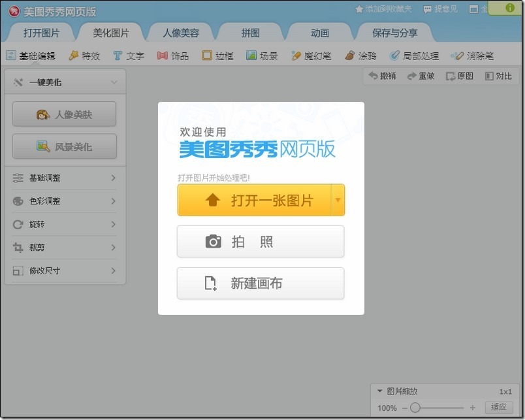Viewport: 525px width, 420px height.
Task: Switch to the 美化图片 tab
Action: (x=111, y=33)
